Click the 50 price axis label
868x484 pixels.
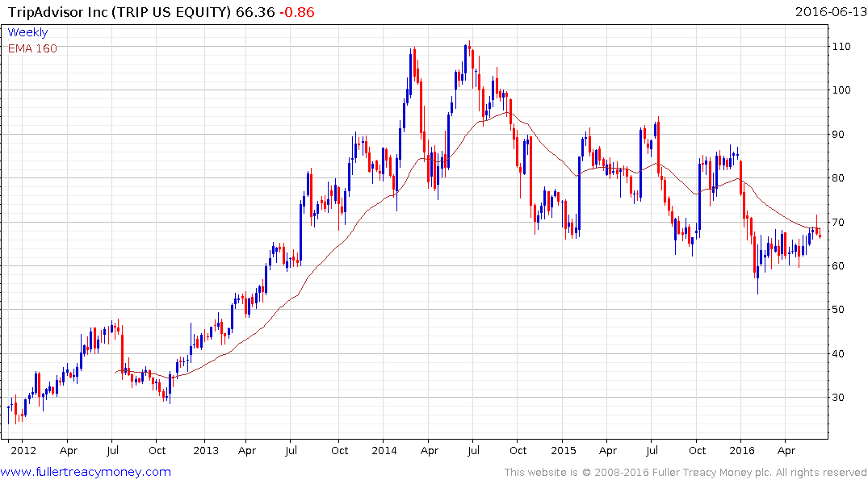837,310
